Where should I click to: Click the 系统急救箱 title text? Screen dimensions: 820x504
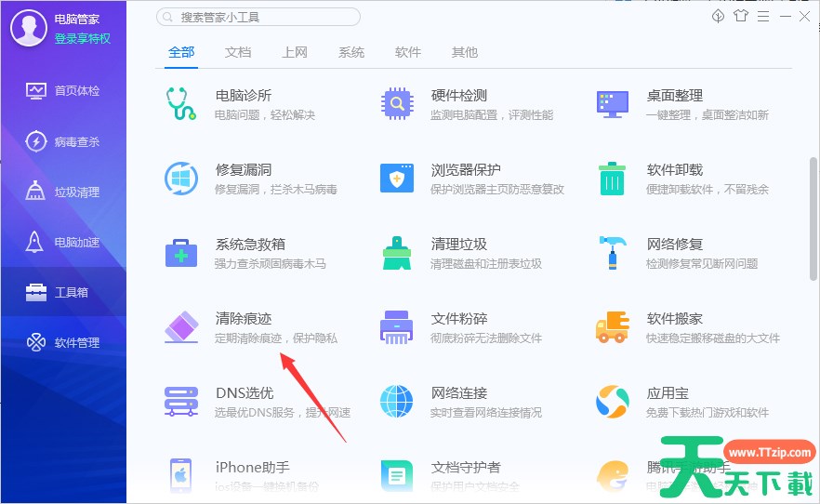pyautogui.click(x=250, y=245)
